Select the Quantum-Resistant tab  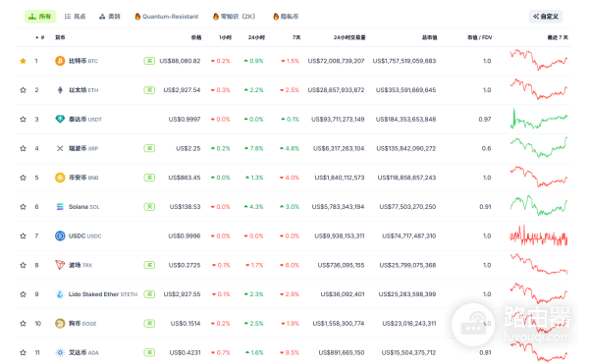167,17
